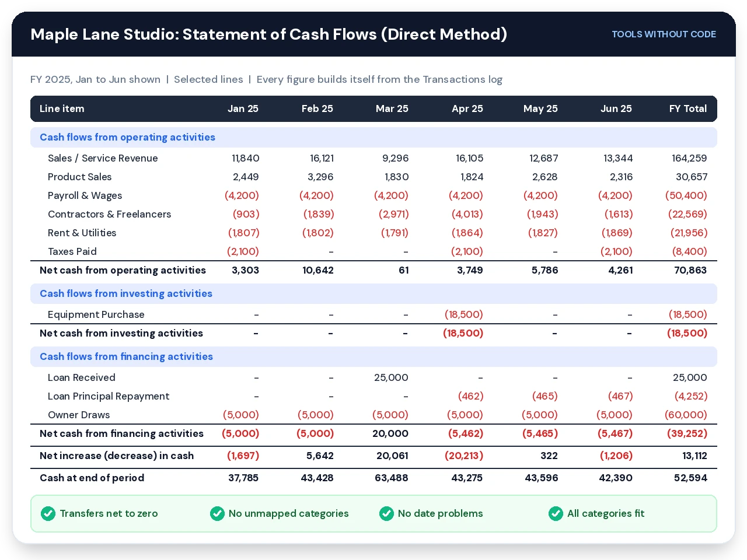Click the Jan 25 column header
This screenshot has height=560, width=747.
tap(243, 108)
